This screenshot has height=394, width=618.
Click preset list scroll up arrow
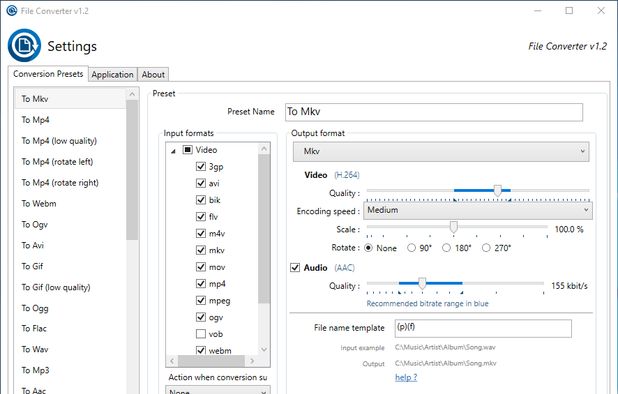click(132, 94)
